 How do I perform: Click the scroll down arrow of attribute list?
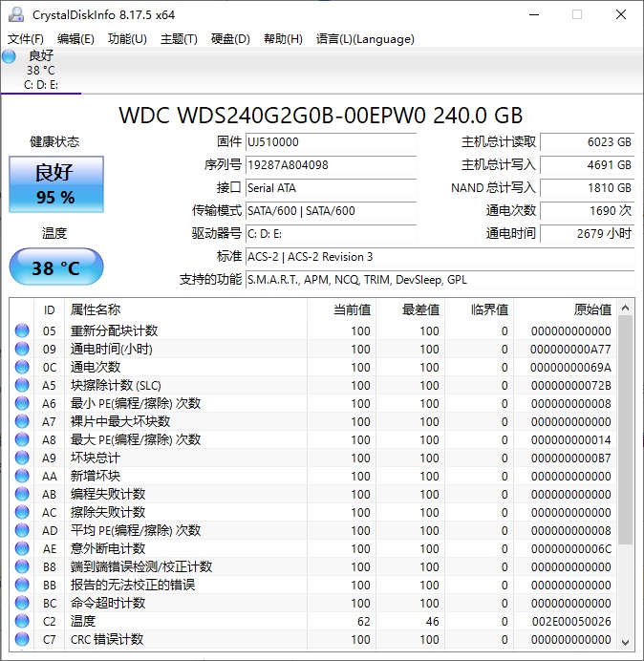click(626, 643)
